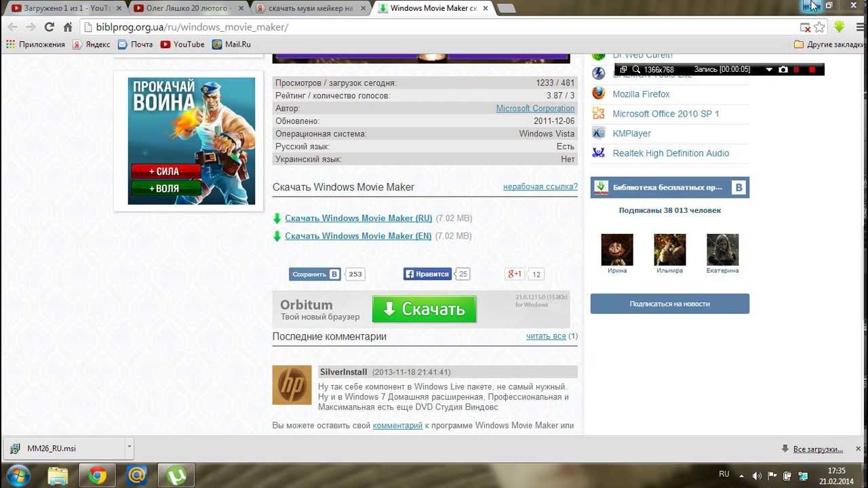This screenshot has width=868, height=488.
Task: Click the KMPlayer icon in sidebar
Action: (x=598, y=133)
